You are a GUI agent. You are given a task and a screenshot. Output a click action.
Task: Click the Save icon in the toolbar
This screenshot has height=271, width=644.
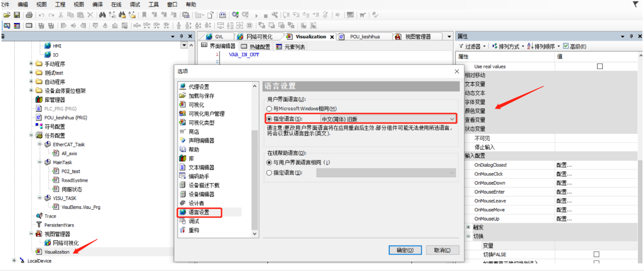[17, 15]
